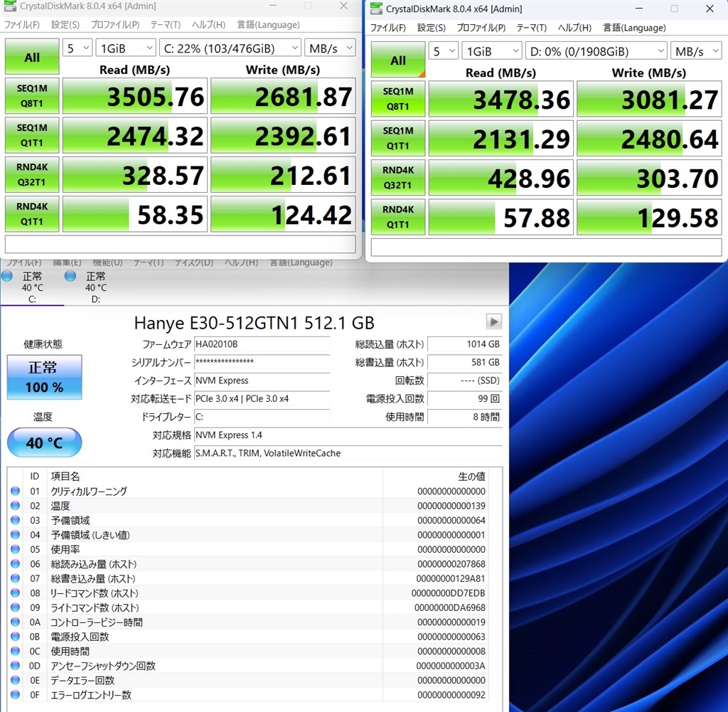Open プロファイル(P) menu in right CrystalDiskMark
Image resolution: width=728 pixels, height=712 pixels.
pyautogui.click(x=481, y=28)
